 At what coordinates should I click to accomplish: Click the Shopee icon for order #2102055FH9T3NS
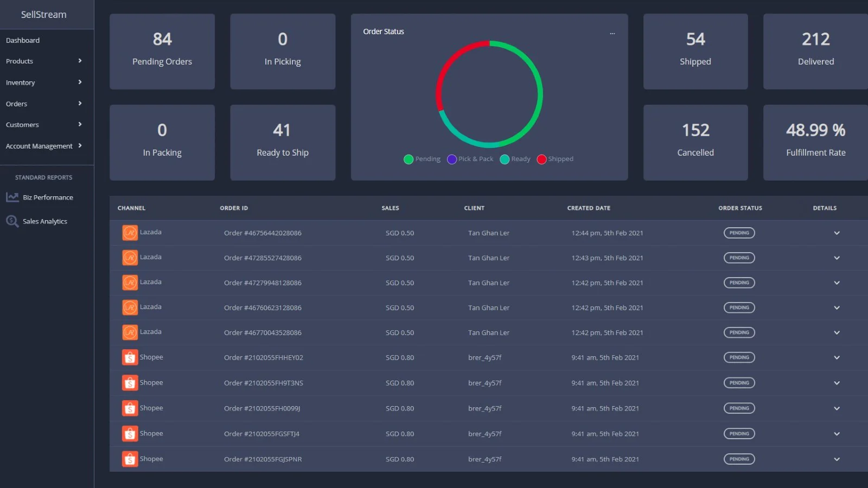coord(130,383)
